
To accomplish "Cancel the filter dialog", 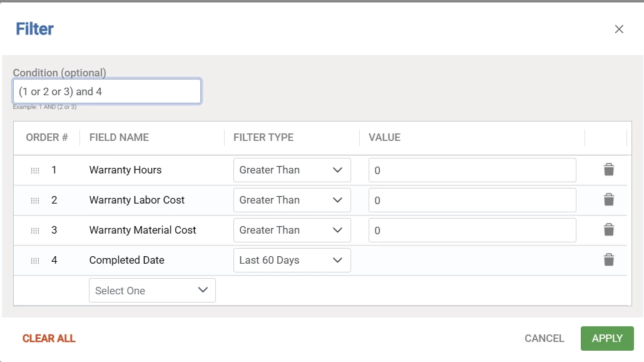I will (544, 338).
